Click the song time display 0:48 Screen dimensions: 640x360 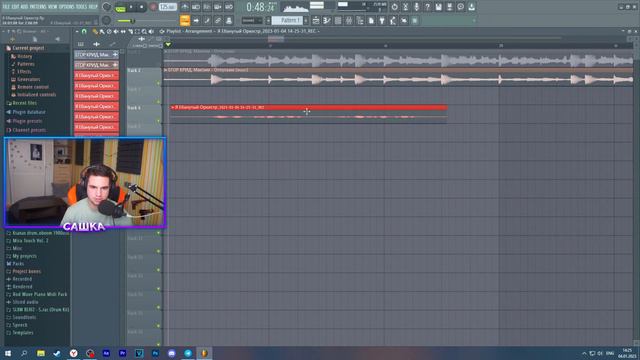click(x=260, y=7)
